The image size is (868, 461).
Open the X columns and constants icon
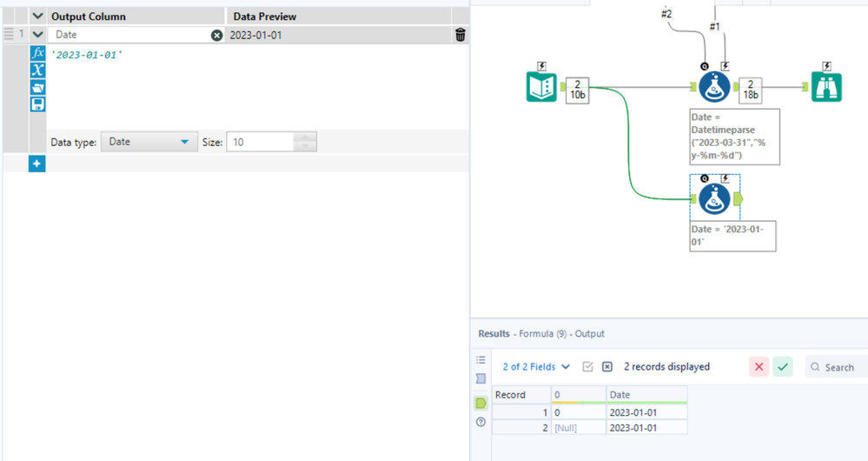pyautogui.click(x=37, y=70)
